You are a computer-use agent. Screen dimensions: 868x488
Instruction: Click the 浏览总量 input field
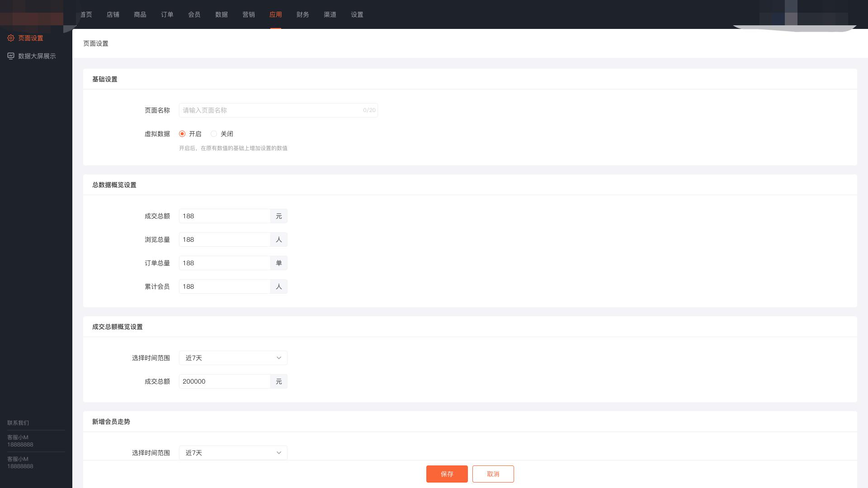tap(225, 239)
